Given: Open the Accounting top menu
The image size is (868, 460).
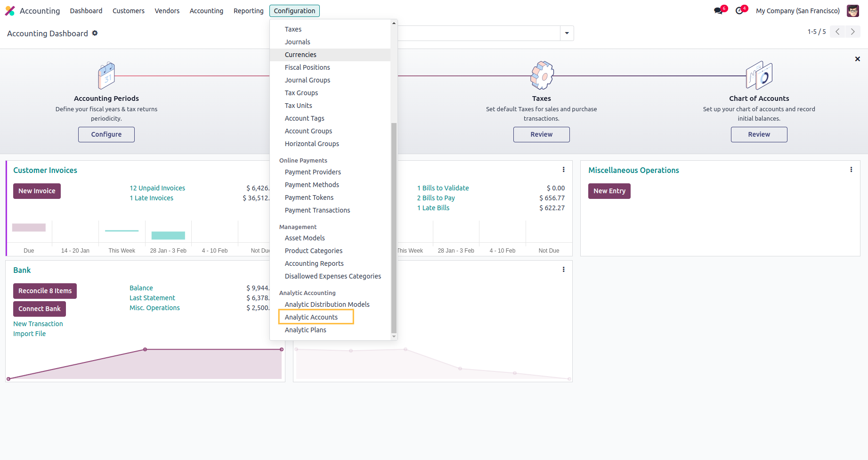Looking at the screenshot, I should coord(206,11).
